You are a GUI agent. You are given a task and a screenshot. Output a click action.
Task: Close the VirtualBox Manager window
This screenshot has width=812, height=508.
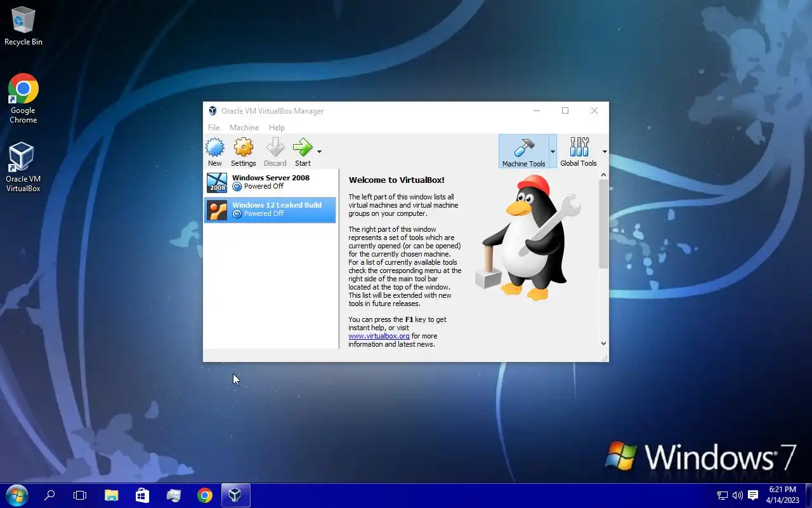coord(594,110)
